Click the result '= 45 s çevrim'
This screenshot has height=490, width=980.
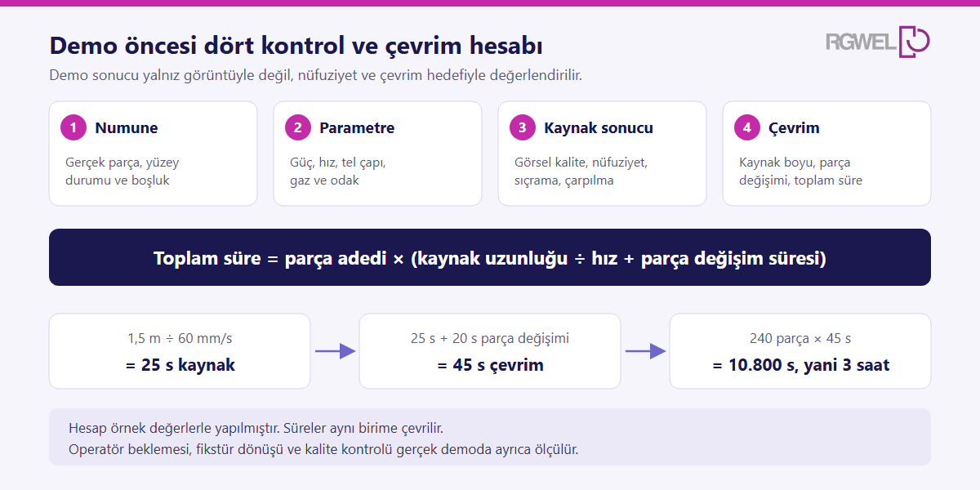tap(490, 365)
